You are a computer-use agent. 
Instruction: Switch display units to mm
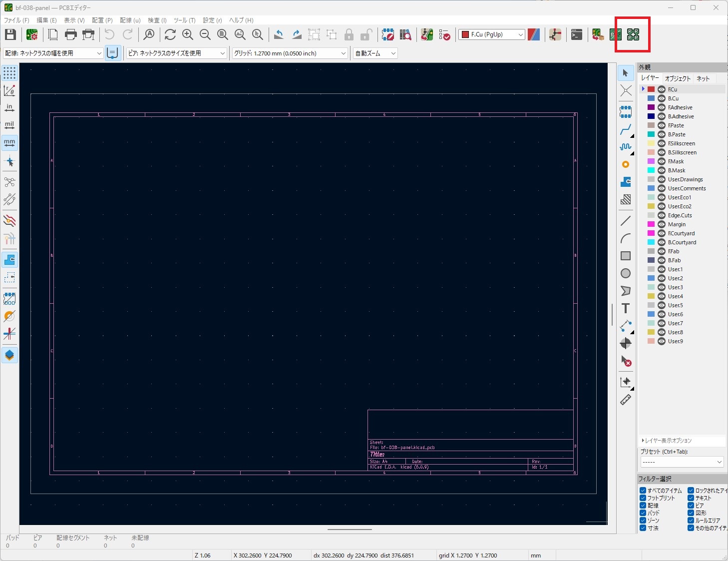(9, 143)
